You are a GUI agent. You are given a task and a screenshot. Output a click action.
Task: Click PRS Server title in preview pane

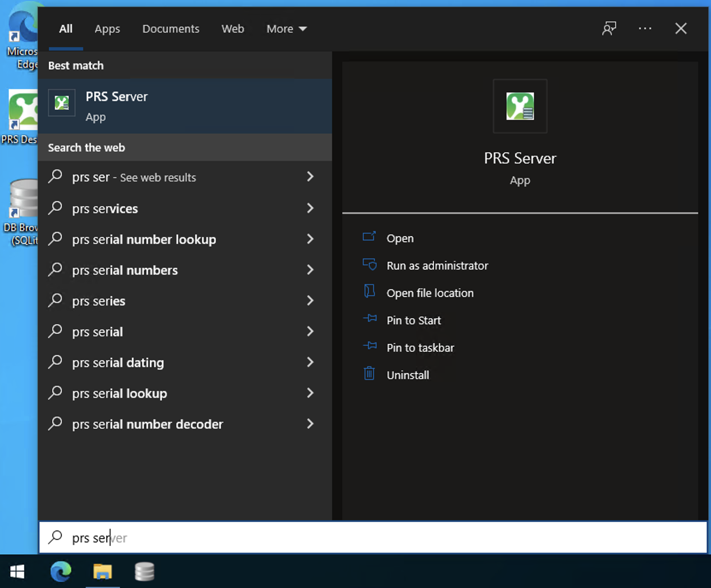(x=520, y=158)
